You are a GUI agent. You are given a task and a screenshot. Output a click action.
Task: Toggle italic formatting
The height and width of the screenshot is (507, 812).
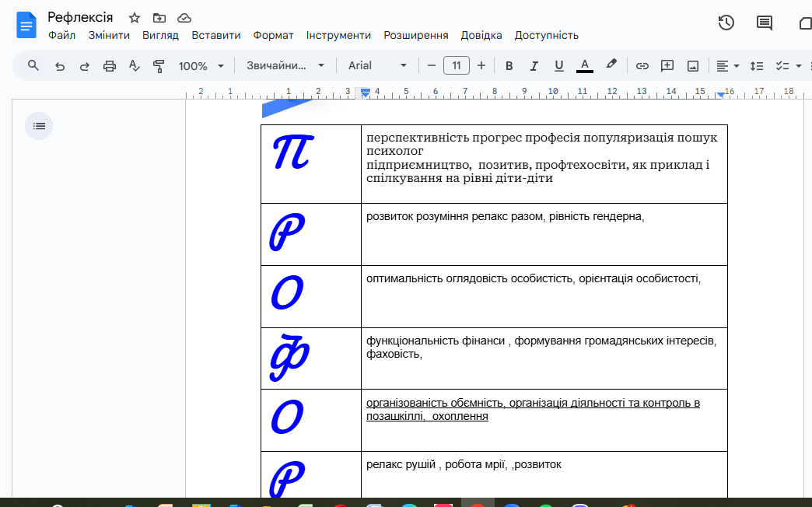[534, 66]
